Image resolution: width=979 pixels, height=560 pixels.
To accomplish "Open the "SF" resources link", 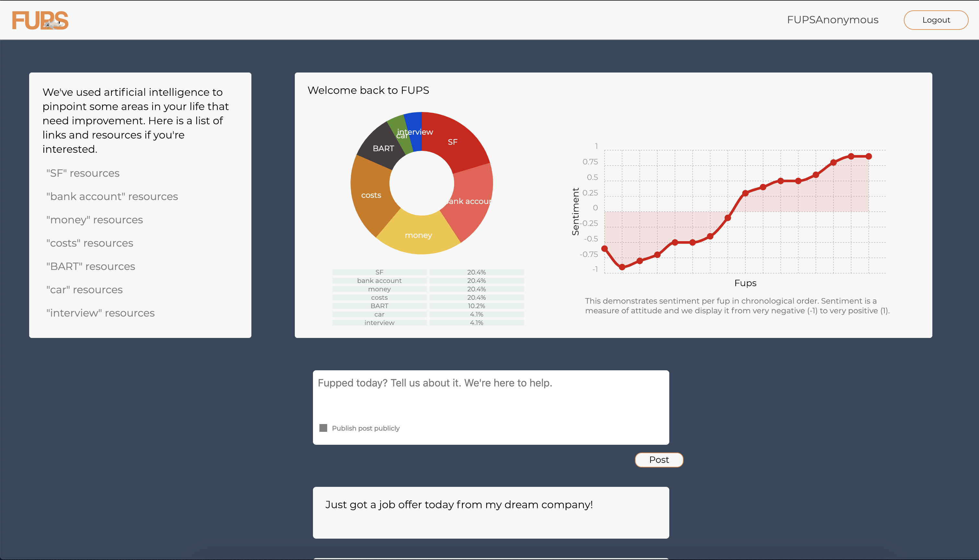I will pyautogui.click(x=83, y=173).
